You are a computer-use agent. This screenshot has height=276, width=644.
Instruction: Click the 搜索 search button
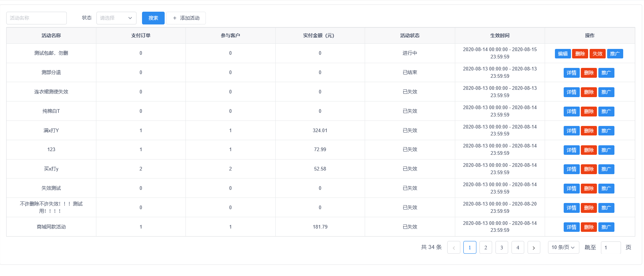[x=153, y=18]
